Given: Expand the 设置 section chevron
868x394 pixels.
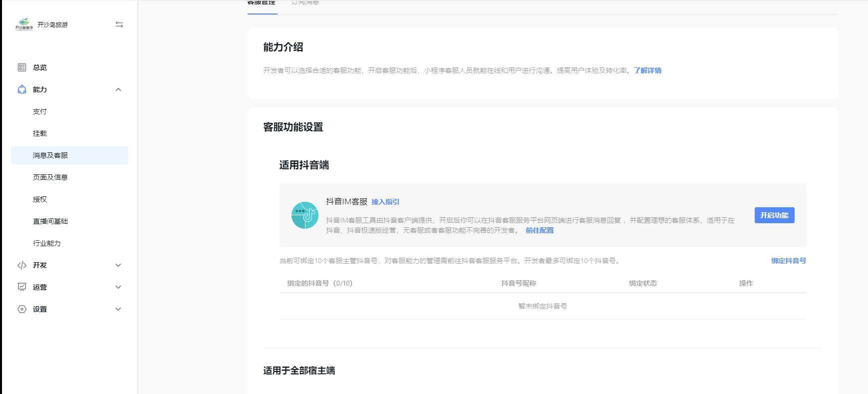Looking at the screenshot, I should click(118, 309).
